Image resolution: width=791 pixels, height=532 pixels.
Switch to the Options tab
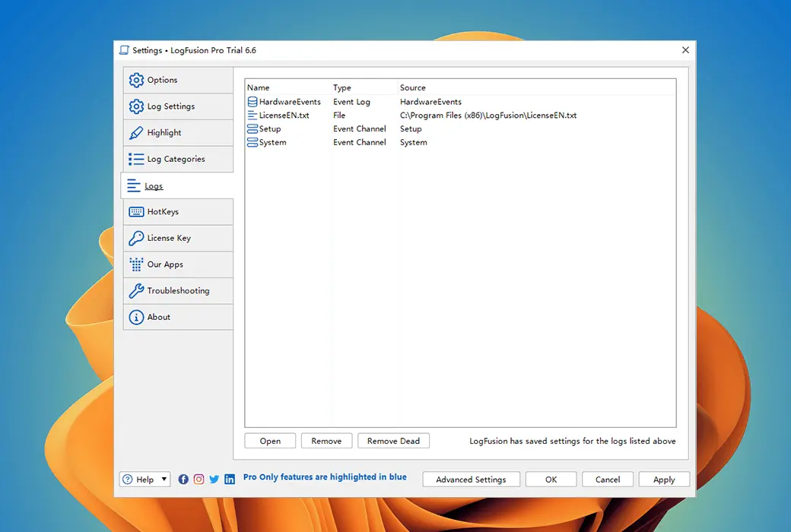click(x=178, y=80)
